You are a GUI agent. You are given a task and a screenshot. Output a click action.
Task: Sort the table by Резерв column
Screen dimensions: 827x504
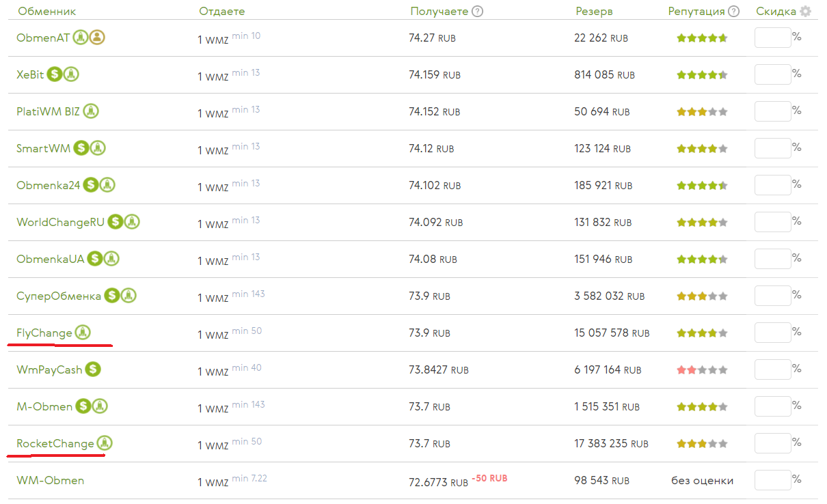pyautogui.click(x=594, y=11)
